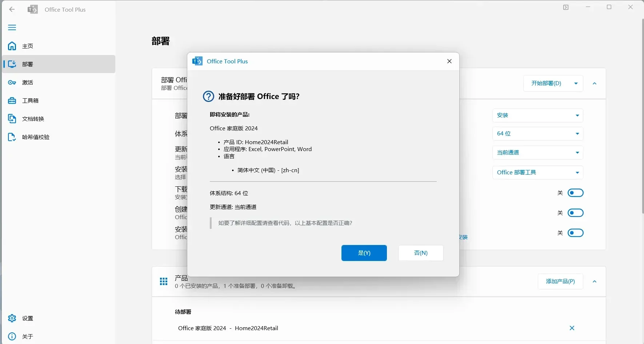Close the Office Tool Plus dialog

449,61
